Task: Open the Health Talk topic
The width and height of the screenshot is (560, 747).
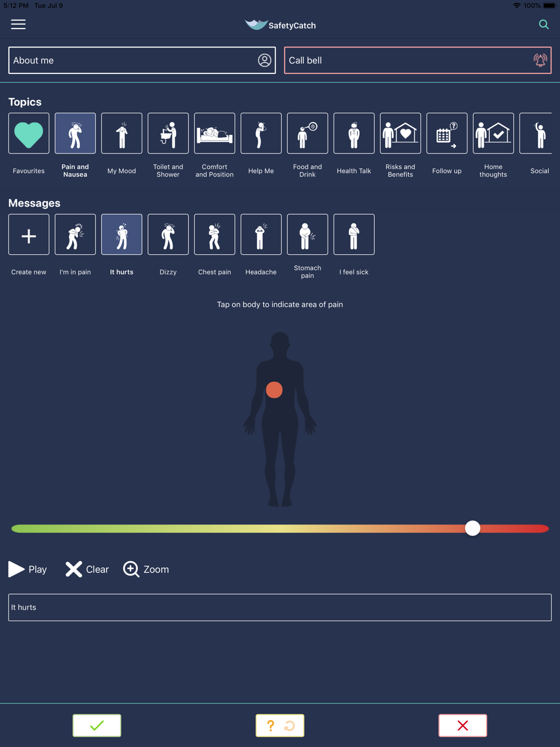Action: [x=354, y=133]
